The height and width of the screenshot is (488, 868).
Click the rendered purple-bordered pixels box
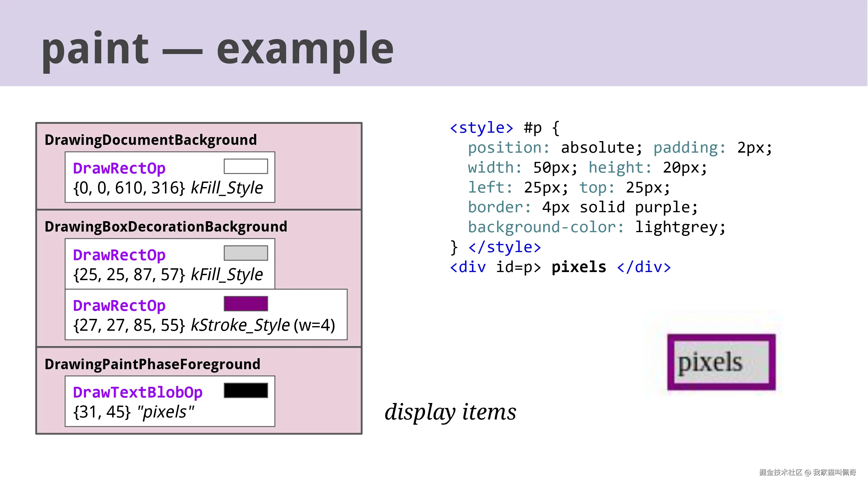(x=722, y=362)
